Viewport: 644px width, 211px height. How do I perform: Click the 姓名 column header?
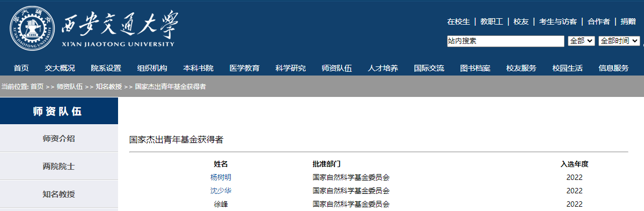pos(221,164)
